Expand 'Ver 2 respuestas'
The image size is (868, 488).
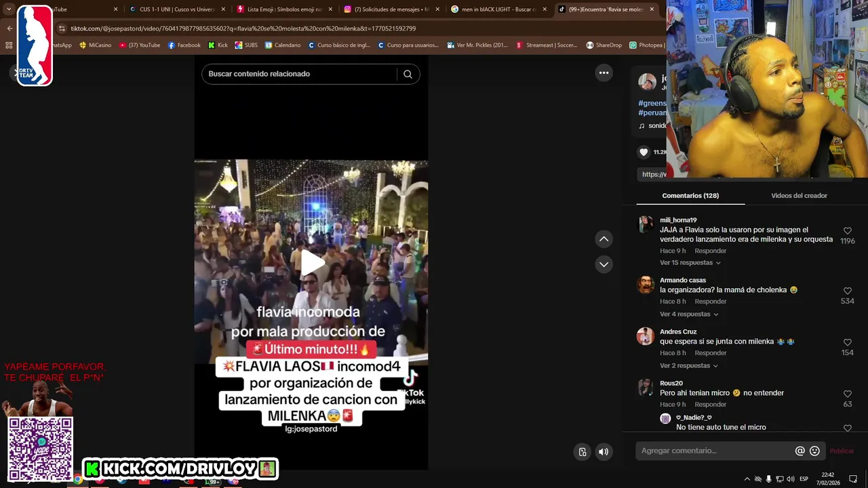(x=688, y=365)
